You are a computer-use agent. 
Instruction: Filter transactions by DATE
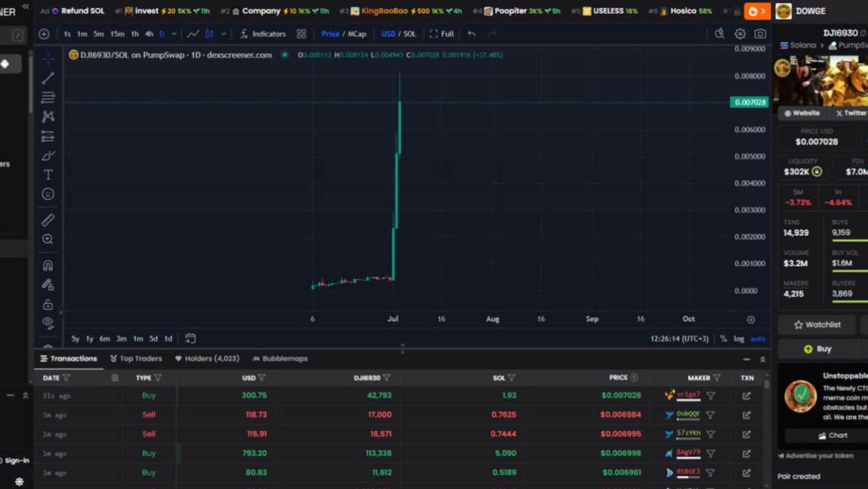tap(66, 378)
